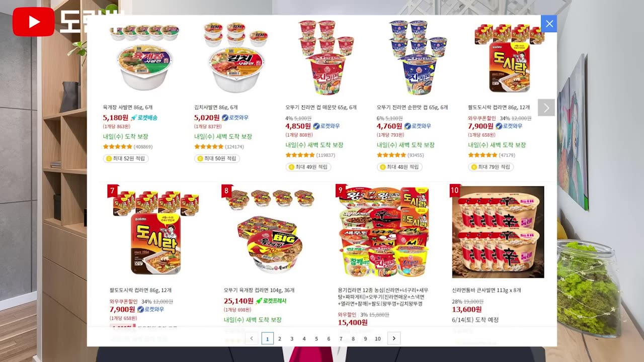Open 김치사발면 86g, 6개 product title
This screenshot has width=644, height=362.
pyautogui.click(x=216, y=107)
